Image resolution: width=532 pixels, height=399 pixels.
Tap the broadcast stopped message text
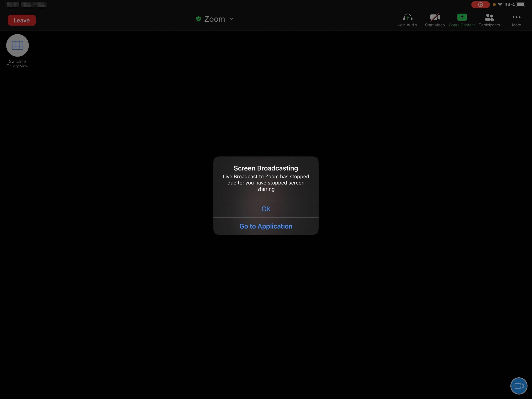point(266,183)
